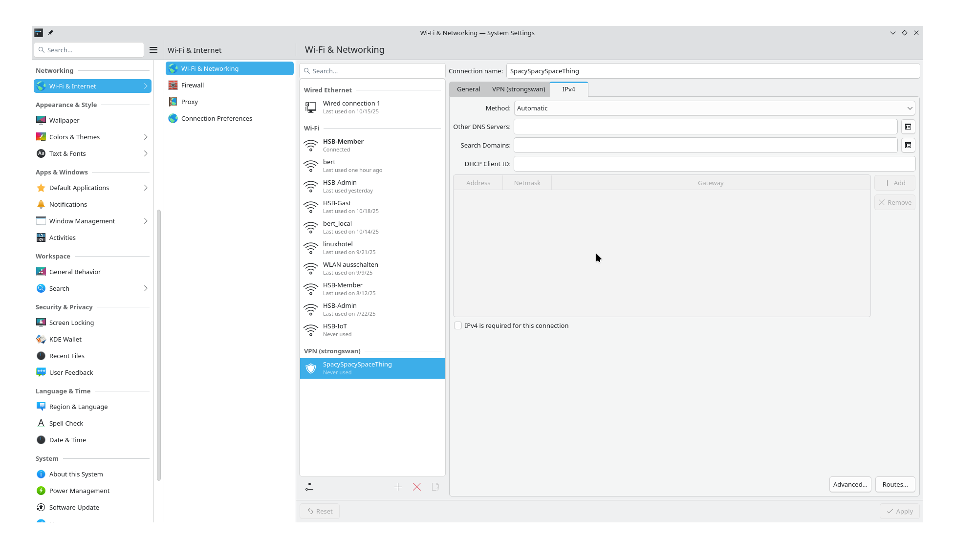Click the DNS servers edit list icon

(x=908, y=127)
